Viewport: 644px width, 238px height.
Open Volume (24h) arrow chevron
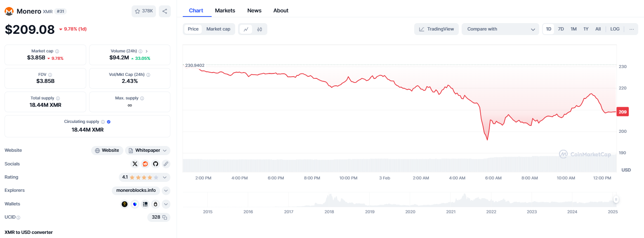click(146, 51)
